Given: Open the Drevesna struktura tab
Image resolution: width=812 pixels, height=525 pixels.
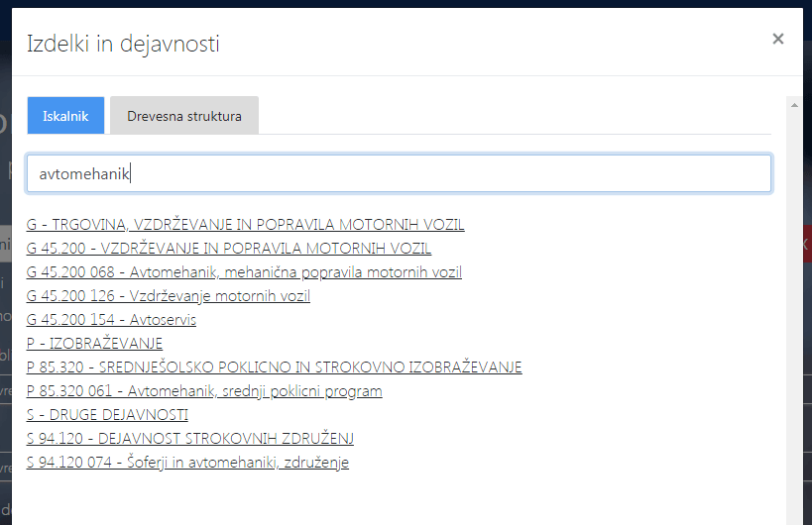Looking at the screenshot, I should (x=183, y=116).
